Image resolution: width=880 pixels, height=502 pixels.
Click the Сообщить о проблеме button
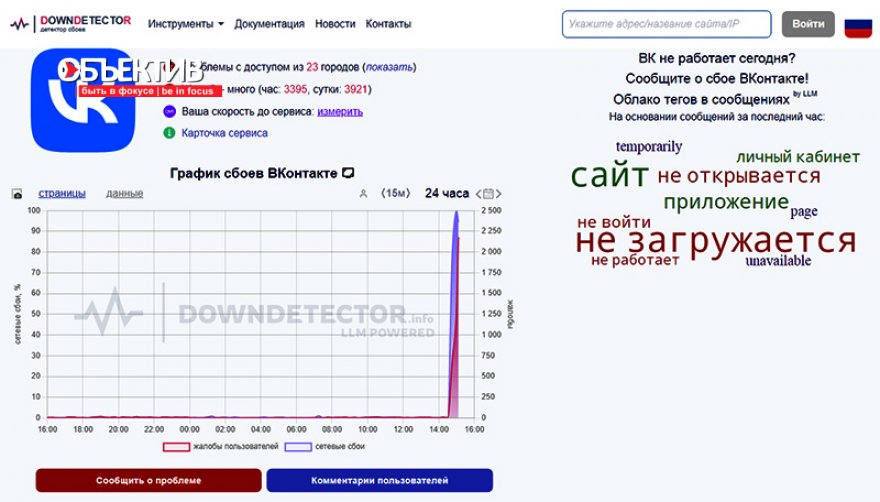tap(149, 481)
